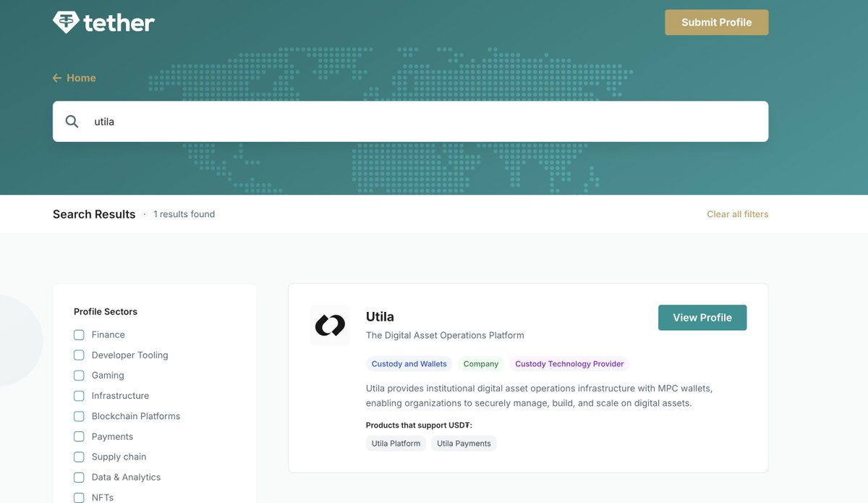868x503 pixels.
Task: Click the Custody Technology Provider tag
Action: (x=569, y=364)
